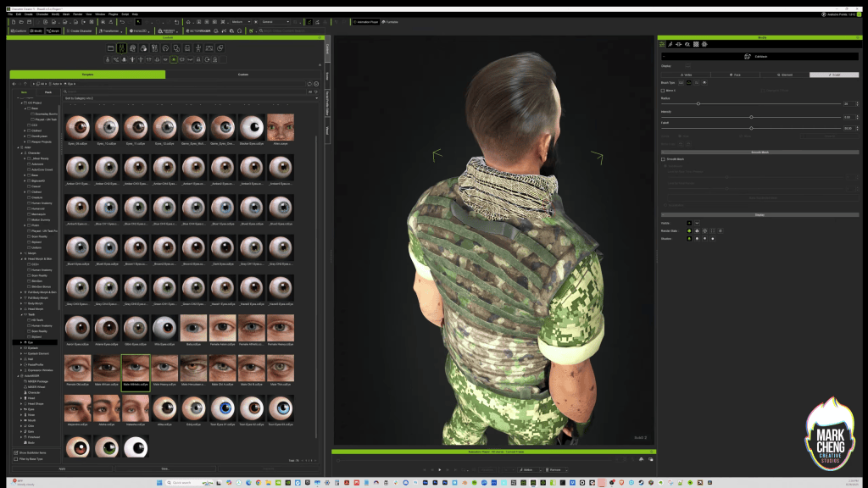Click the Conform button in the toolbar
This screenshot has width=868, height=488.
(19, 31)
